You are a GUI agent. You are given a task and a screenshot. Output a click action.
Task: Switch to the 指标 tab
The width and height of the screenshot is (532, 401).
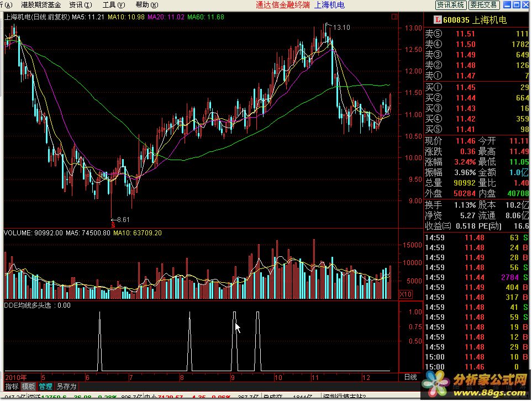click(12, 387)
